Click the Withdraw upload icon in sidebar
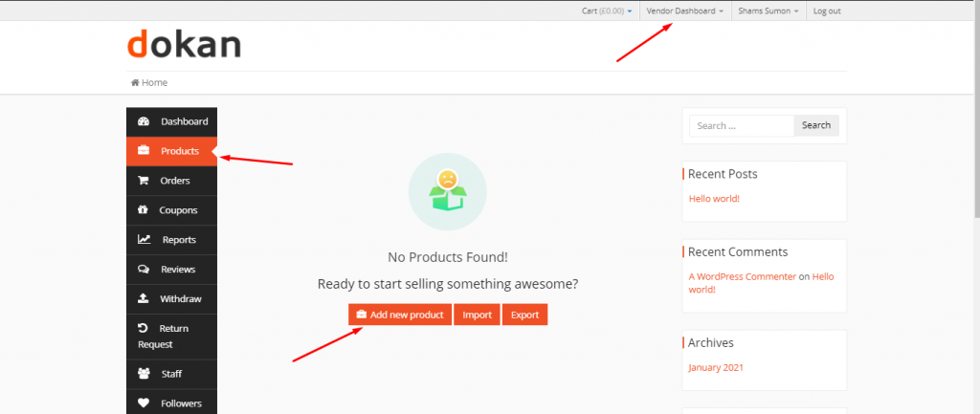 click(x=144, y=298)
